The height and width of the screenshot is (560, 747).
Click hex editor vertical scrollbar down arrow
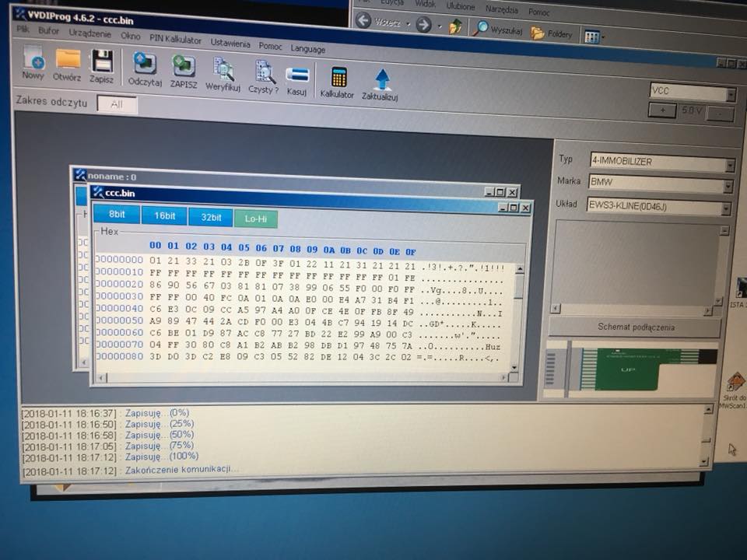click(x=514, y=367)
